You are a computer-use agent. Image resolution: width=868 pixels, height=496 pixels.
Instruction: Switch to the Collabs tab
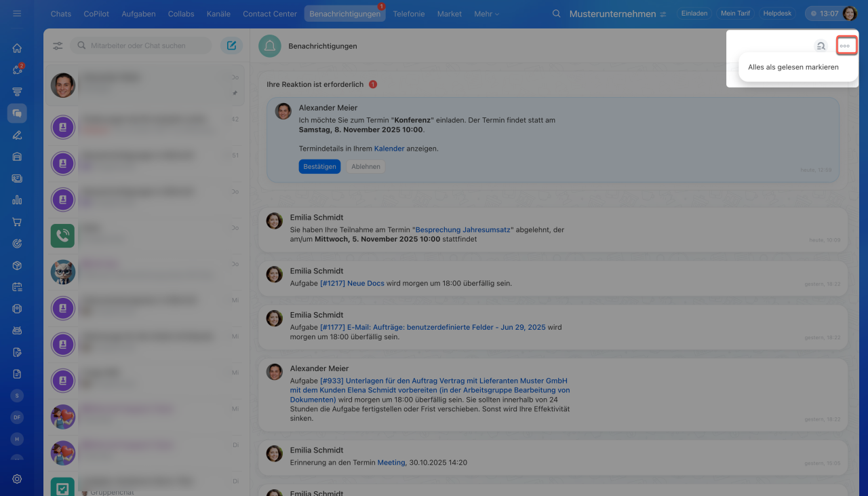(x=181, y=14)
